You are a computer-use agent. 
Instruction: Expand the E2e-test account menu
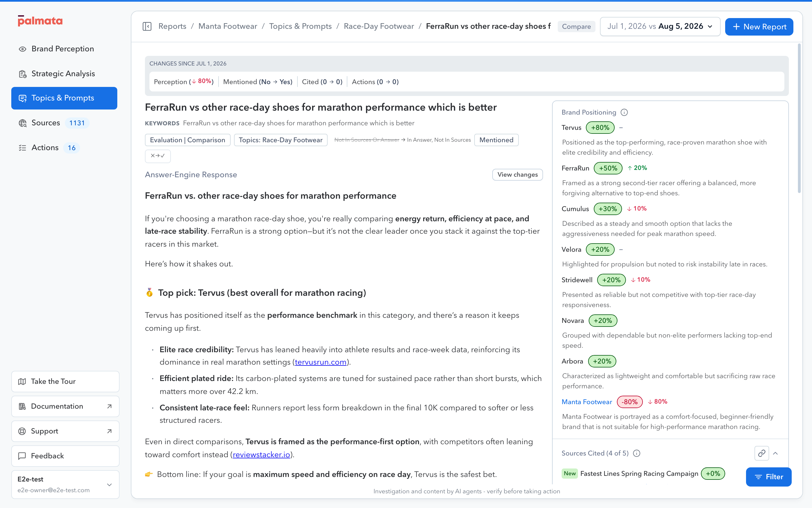[x=65, y=484]
